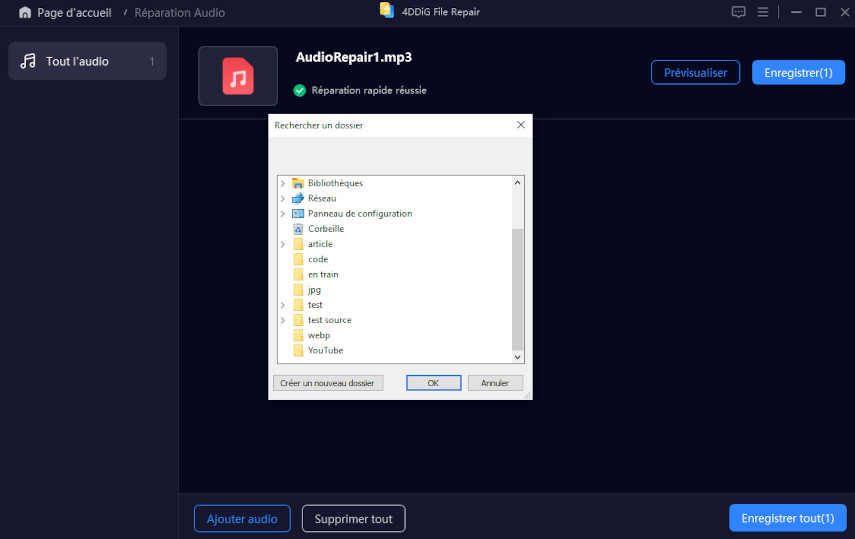
Task: Click the YouTube folder icon
Action: pyautogui.click(x=298, y=351)
